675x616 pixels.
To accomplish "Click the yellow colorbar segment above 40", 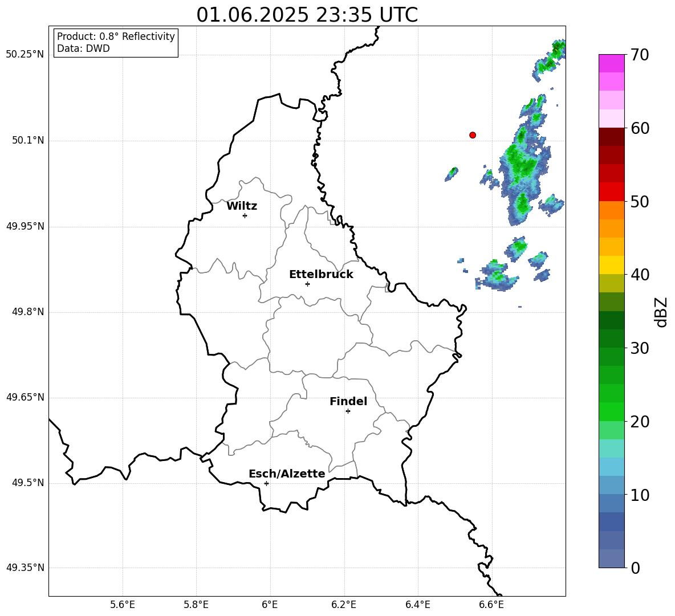I will pyautogui.click(x=611, y=265).
